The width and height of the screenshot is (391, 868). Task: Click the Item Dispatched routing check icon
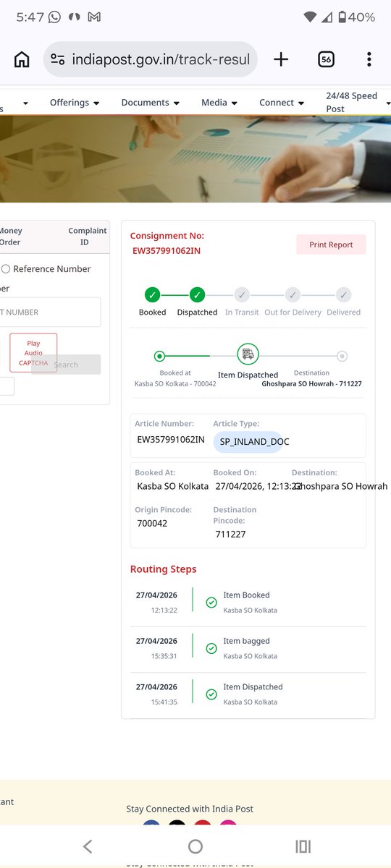point(211,694)
